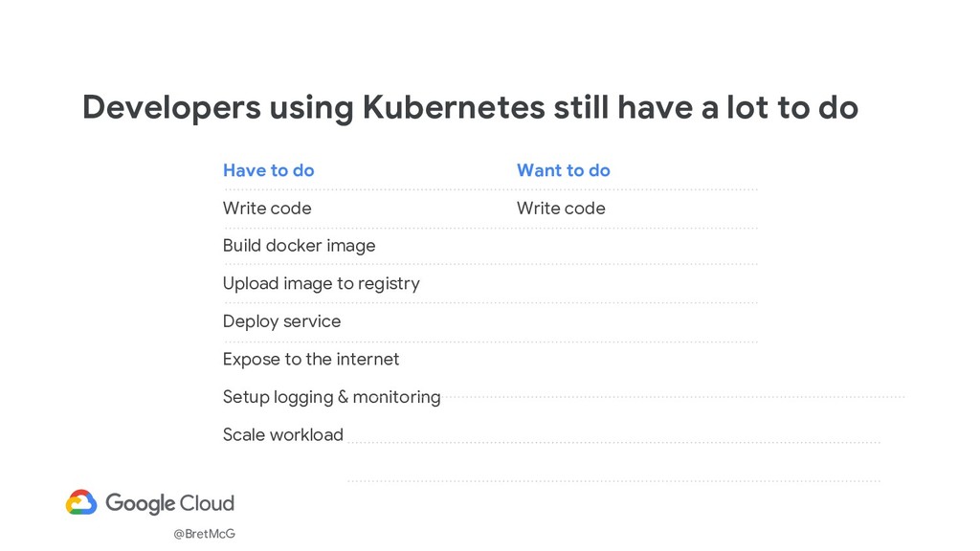Select 'Setup logging & monitoring' text
Viewport: 980px width, 551px height.
point(331,396)
